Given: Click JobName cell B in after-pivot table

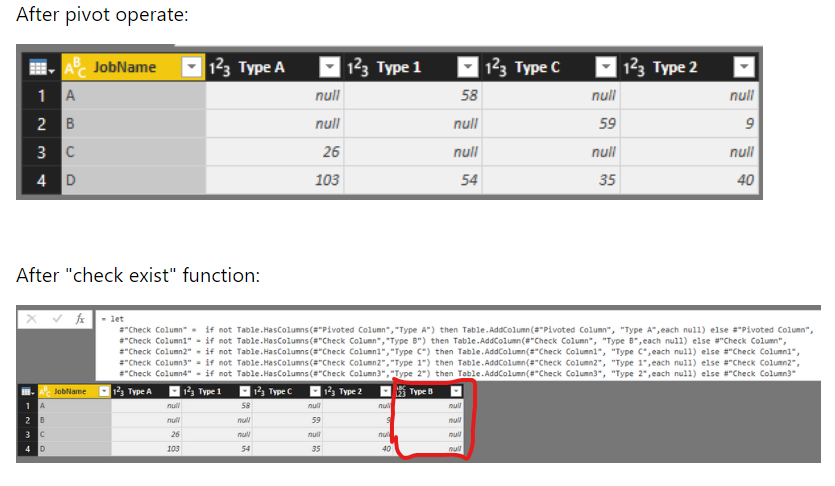Looking at the screenshot, I should tap(133, 124).
